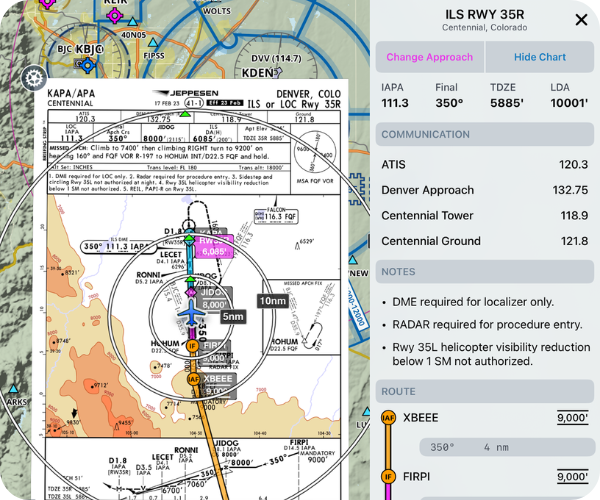
Task: Tap the KBJC airport symbol
Action: point(88,65)
